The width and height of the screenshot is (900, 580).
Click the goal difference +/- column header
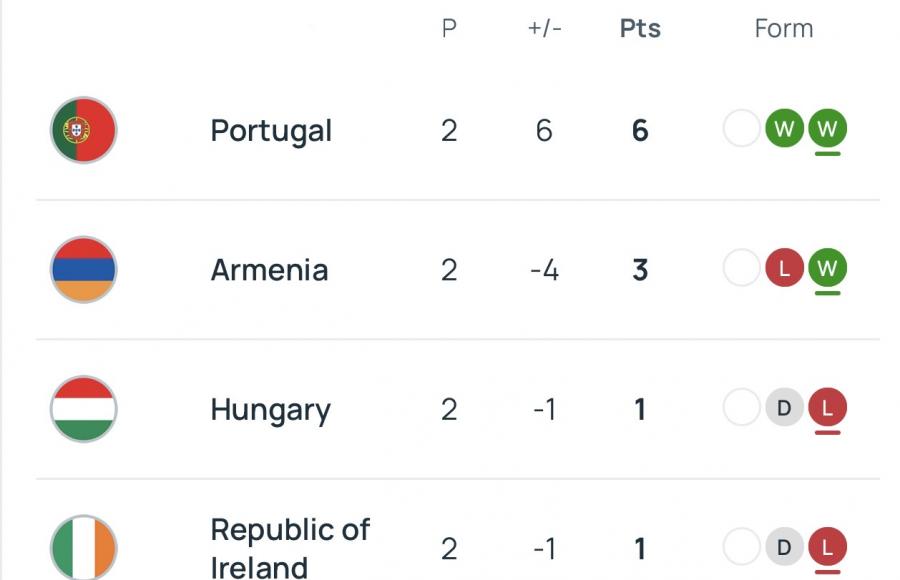544,28
